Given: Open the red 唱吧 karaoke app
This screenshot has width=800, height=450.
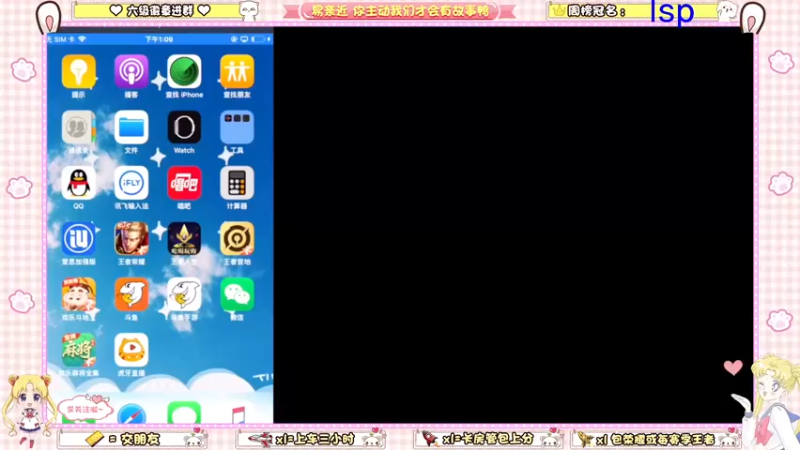Looking at the screenshot, I should pos(184,183).
